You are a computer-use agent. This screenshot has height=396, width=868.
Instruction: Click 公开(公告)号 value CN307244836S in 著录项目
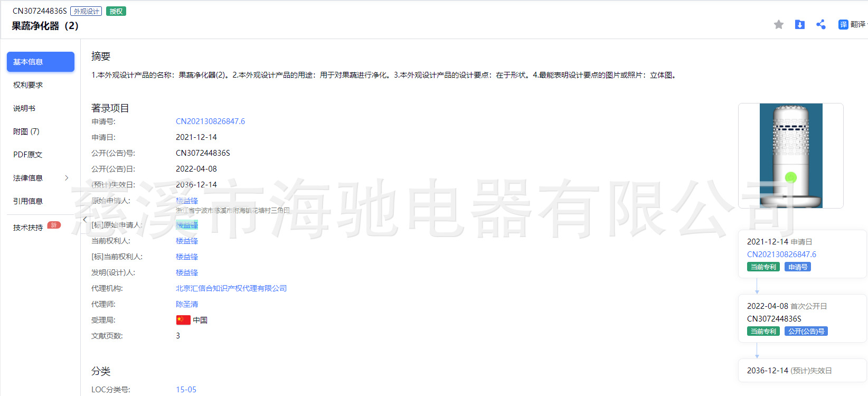point(203,153)
